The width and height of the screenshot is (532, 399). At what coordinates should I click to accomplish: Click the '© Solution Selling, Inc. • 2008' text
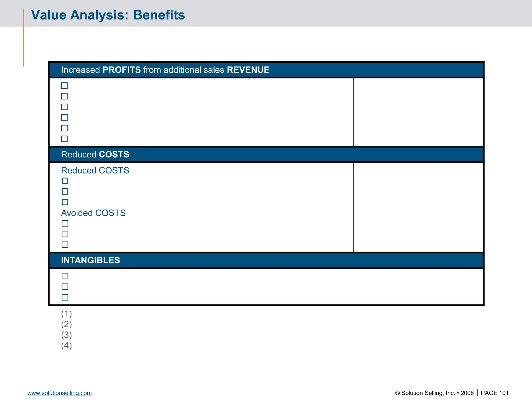pyautogui.click(x=434, y=393)
